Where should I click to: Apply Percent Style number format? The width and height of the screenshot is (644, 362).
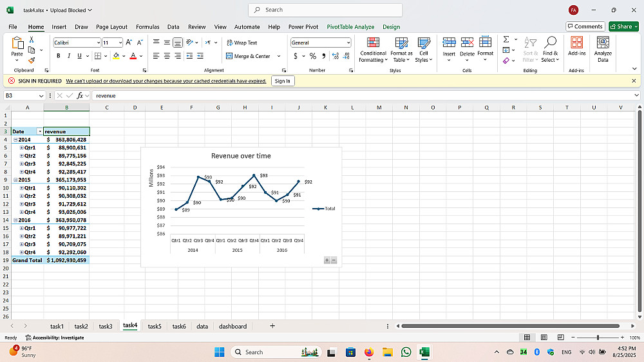coord(313,56)
